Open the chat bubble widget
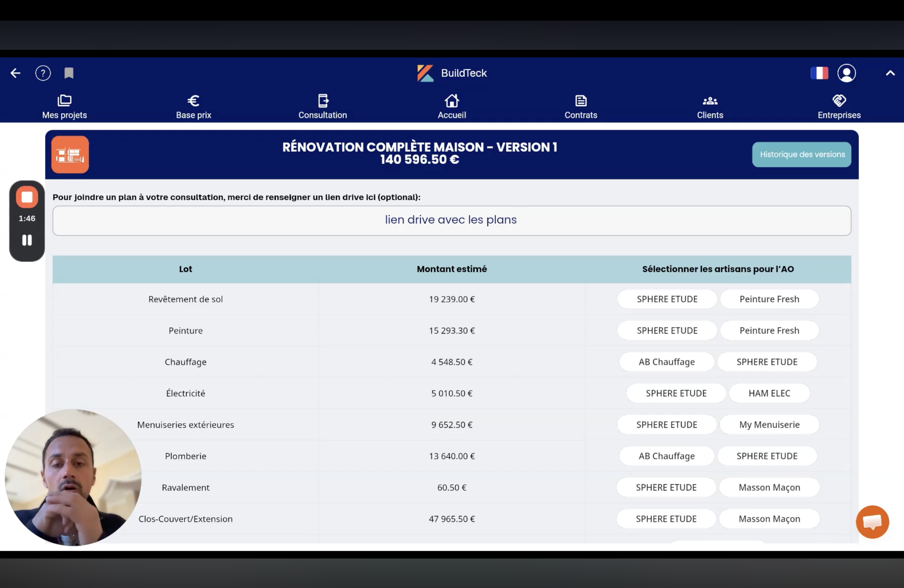 coord(872,522)
